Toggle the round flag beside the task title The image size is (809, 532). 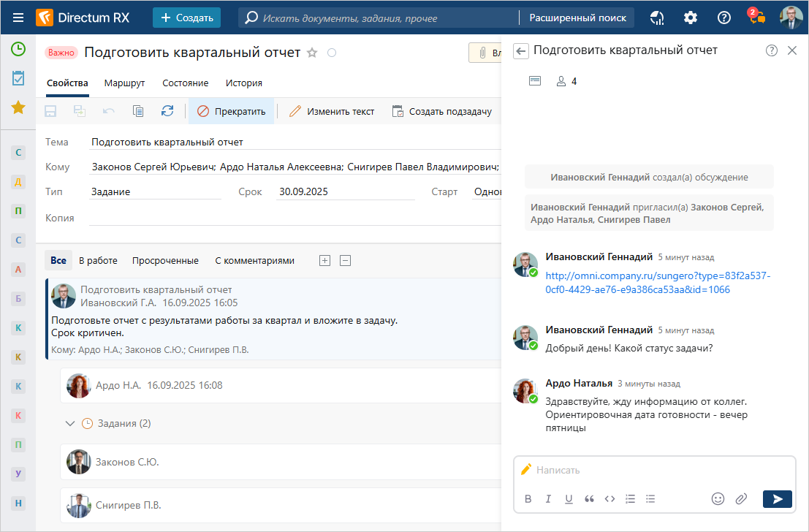[x=332, y=53]
